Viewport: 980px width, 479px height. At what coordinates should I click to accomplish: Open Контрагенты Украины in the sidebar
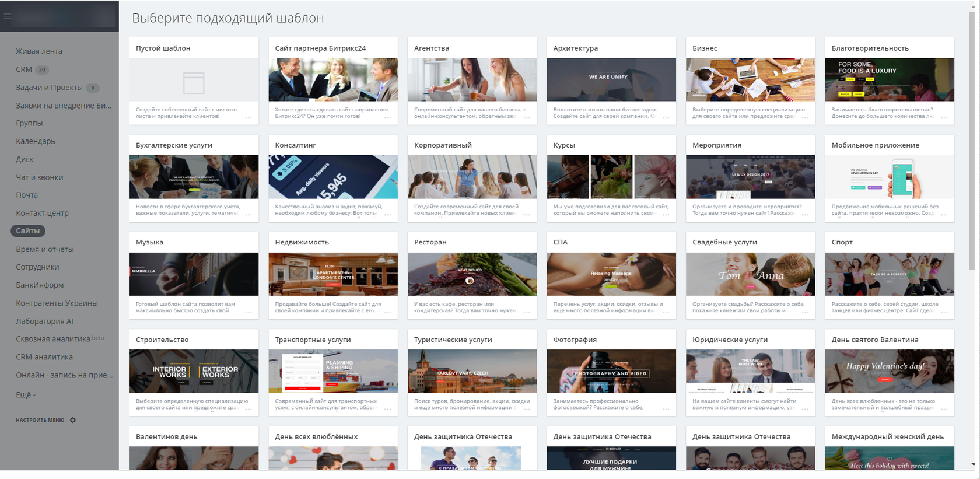(57, 303)
